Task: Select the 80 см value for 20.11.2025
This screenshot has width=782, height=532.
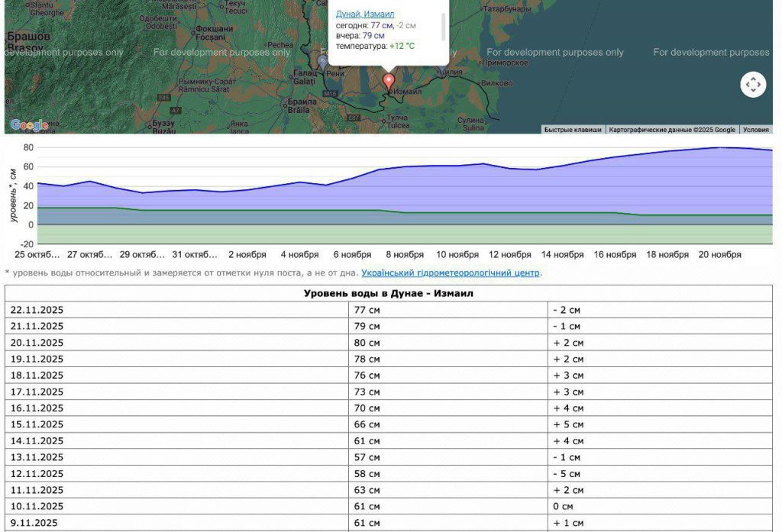Action: click(x=367, y=343)
